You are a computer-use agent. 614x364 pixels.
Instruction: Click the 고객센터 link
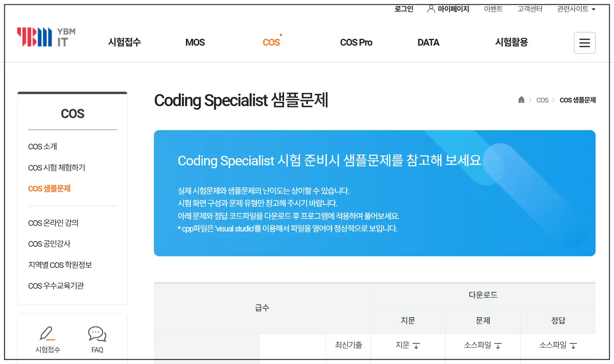(x=529, y=9)
